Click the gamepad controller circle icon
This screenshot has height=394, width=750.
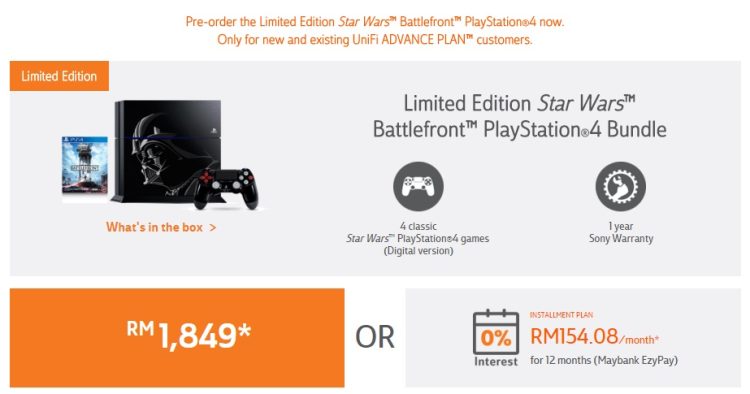(418, 186)
